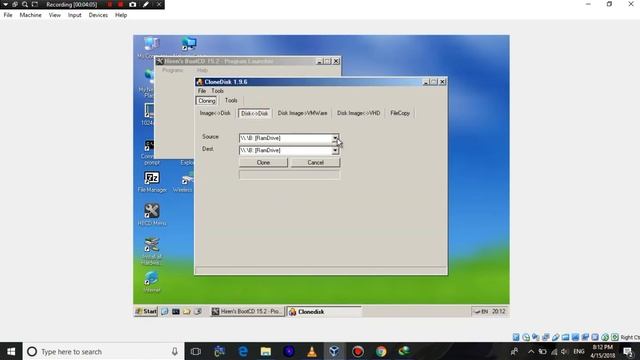Image resolution: width=640 pixels, height=360 pixels.
Task: Open VirtualBox Help menu
Action: (121, 15)
